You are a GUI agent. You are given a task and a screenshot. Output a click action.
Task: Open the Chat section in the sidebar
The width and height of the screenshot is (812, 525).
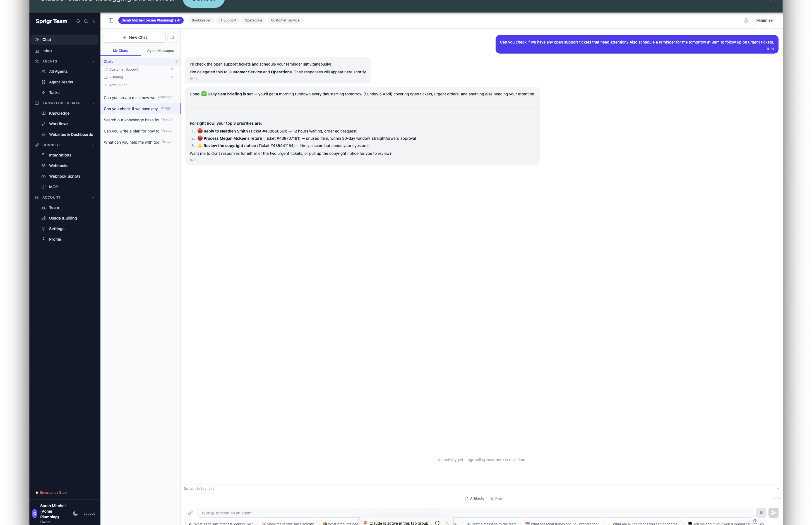point(46,39)
